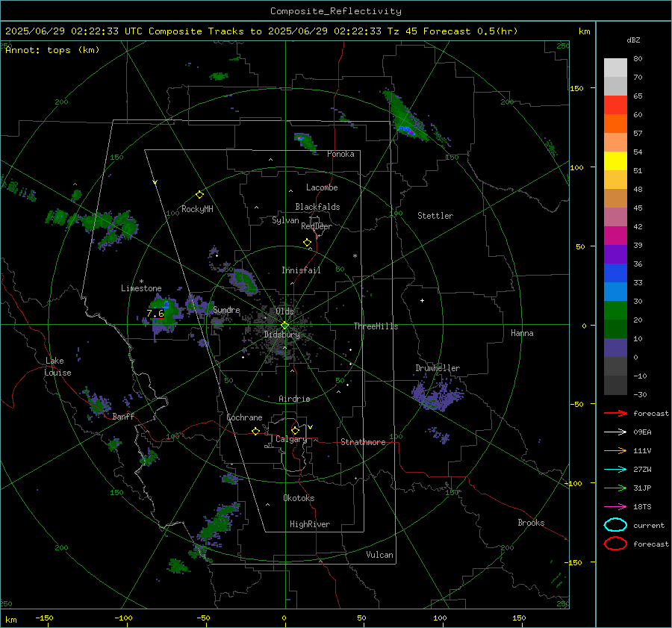Click the Didsbury label

click(x=282, y=335)
